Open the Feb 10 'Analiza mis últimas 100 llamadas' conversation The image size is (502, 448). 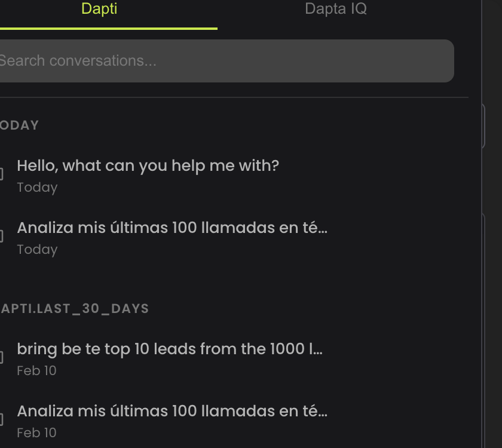[x=173, y=411]
